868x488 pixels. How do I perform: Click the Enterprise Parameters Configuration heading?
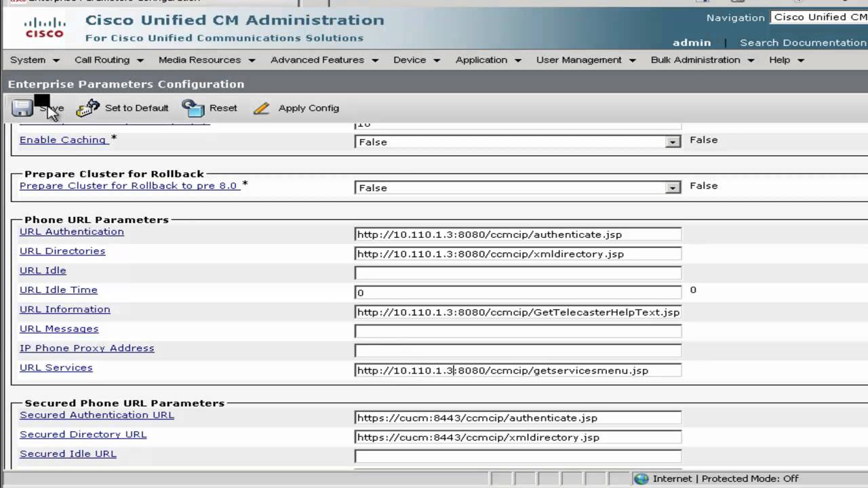pos(126,84)
